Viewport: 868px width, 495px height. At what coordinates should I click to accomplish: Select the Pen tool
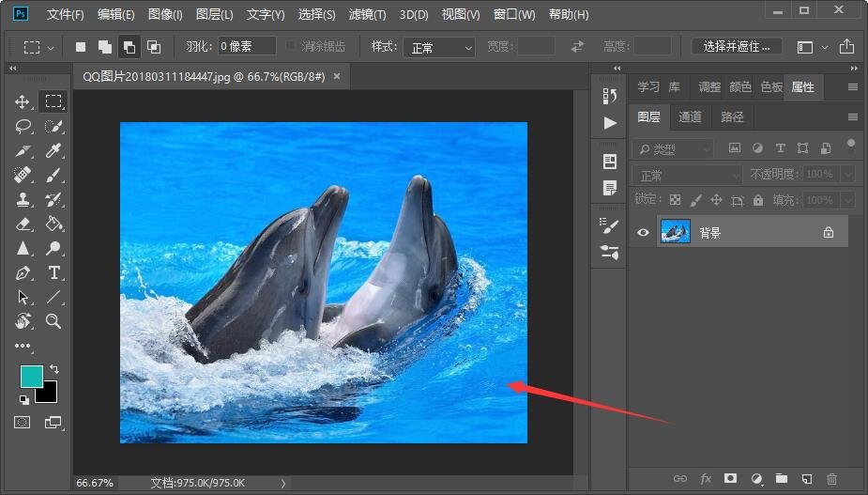(23, 272)
